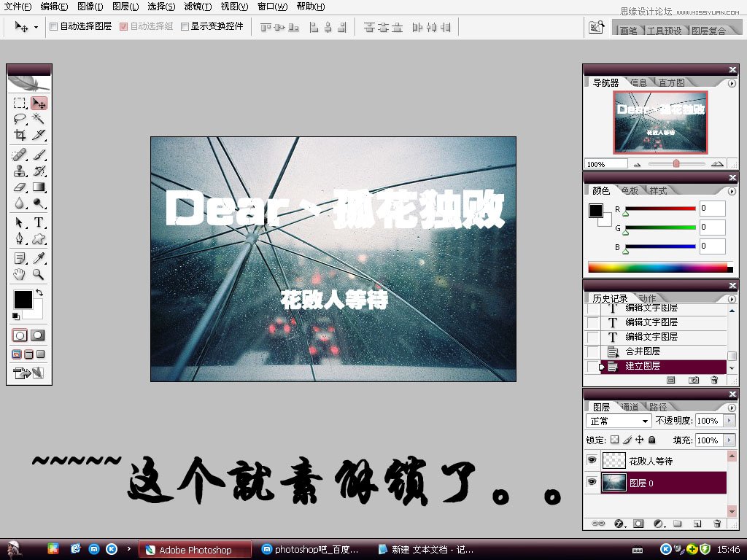
Task: Select the Gradient tool
Action: point(39,187)
